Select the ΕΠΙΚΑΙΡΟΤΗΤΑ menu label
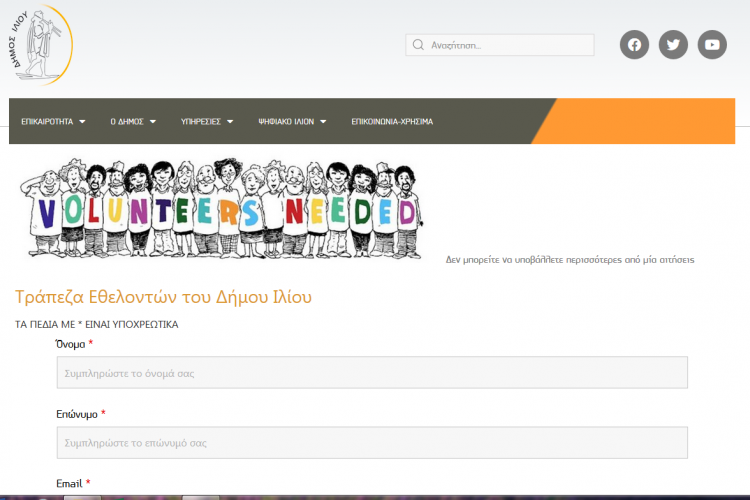 47,122
